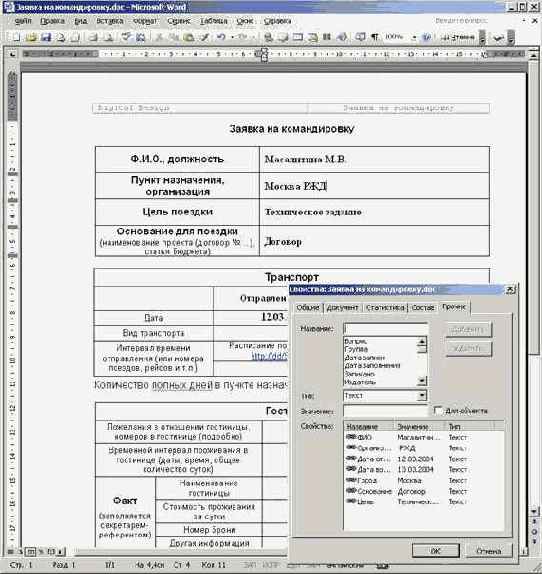Open the 'Вставка' menu
Screen dimensions: 542x574
tap(109, 21)
